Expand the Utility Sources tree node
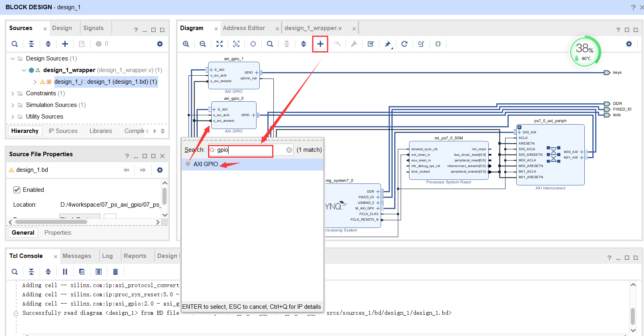This screenshot has width=644, height=336. click(x=13, y=117)
